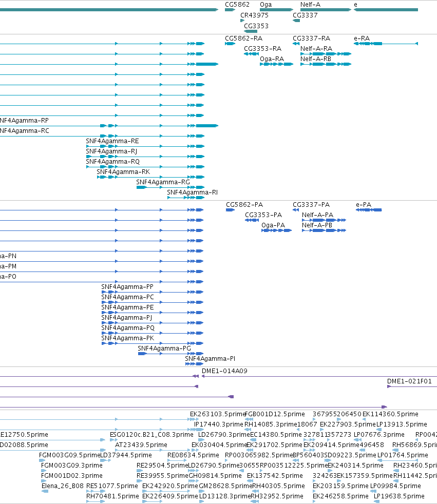437x504 pixels.
Task: Click the FGM001D02.3prime EST label
Action: coord(72,476)
